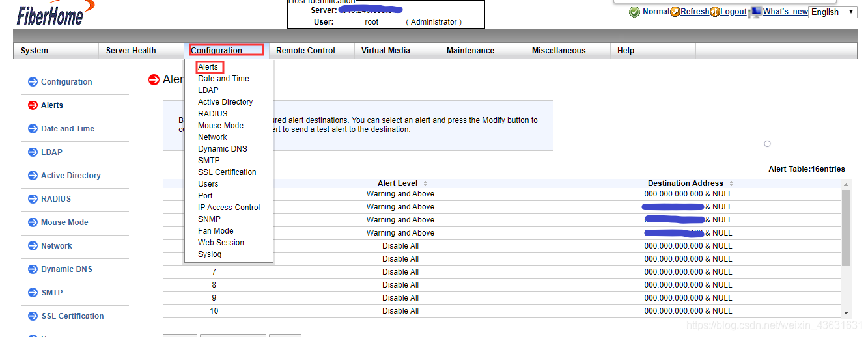Choose SSL Certification in dropdown menu
Viewport: 868px width, 337px height.
(227, 172)
